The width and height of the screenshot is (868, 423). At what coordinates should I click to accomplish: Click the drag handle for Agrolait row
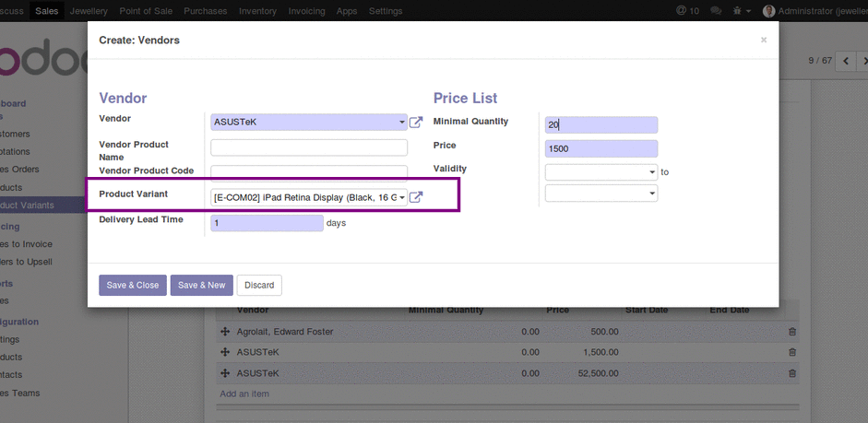[x=224, y=332]
